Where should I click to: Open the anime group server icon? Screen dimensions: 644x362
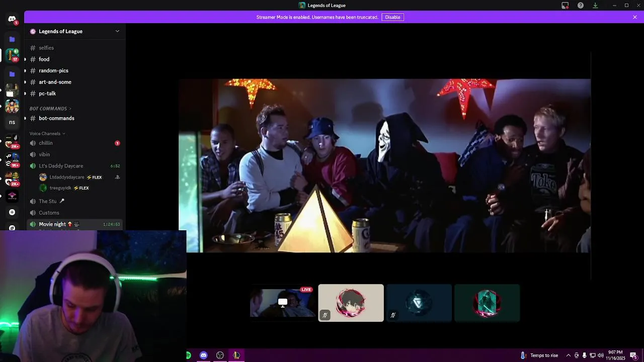coord(12,107)
